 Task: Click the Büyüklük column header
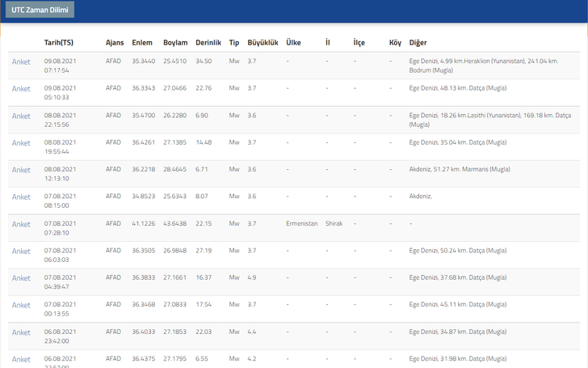click(262, 42)
